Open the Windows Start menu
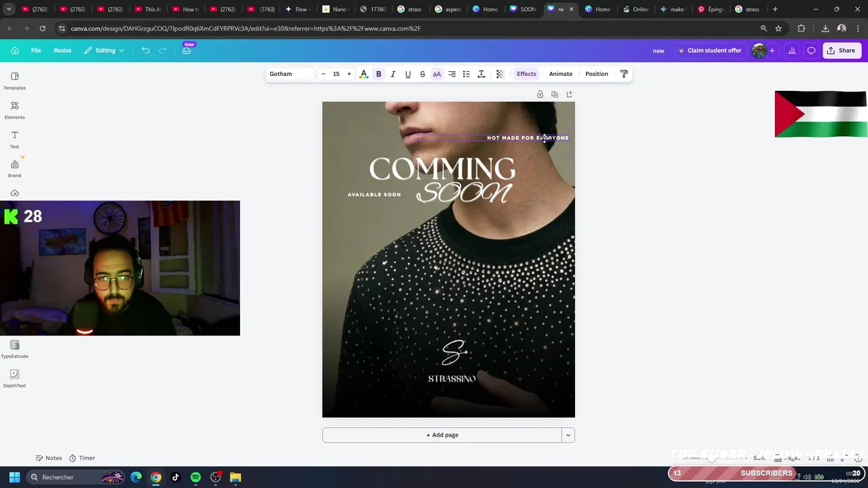Viewport: 868px width, 488px height. (14, 477)
